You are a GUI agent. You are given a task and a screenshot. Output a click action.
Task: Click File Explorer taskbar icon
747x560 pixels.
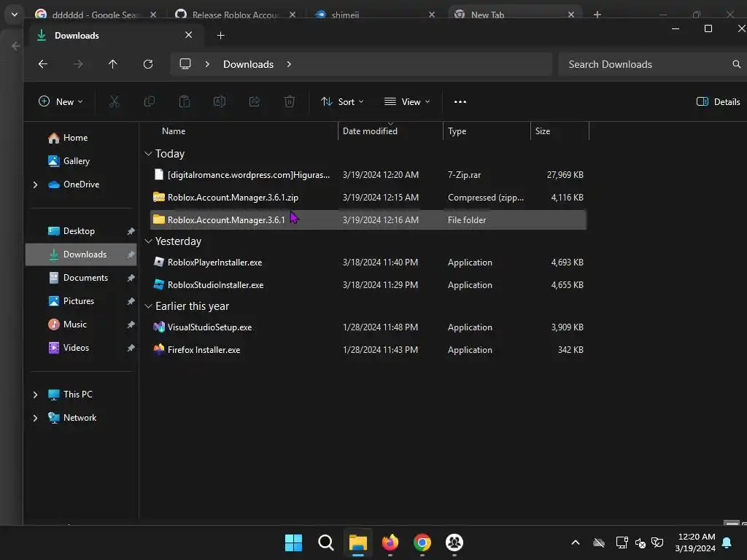tap(357, 542)
